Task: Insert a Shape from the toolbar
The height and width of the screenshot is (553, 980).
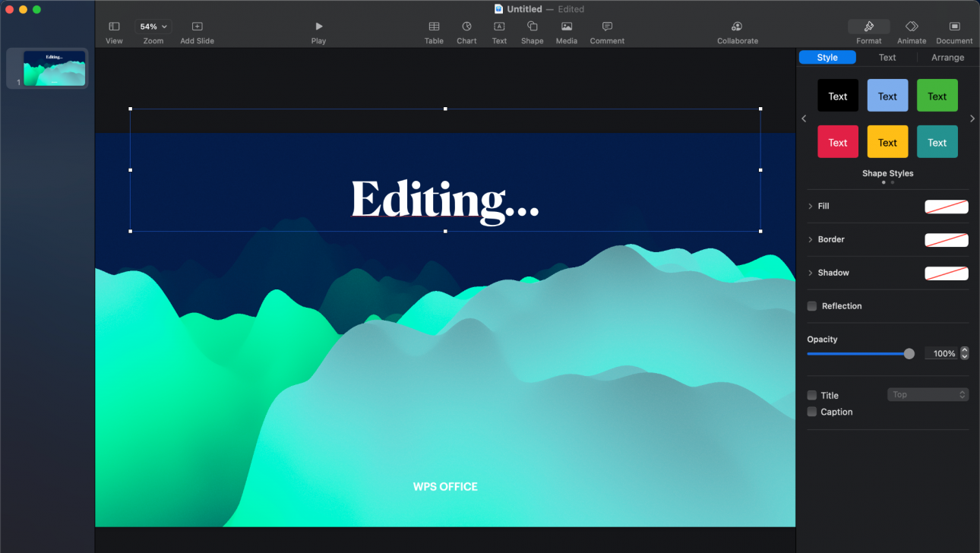Action: pyautogui.click(x=532, y=30)
